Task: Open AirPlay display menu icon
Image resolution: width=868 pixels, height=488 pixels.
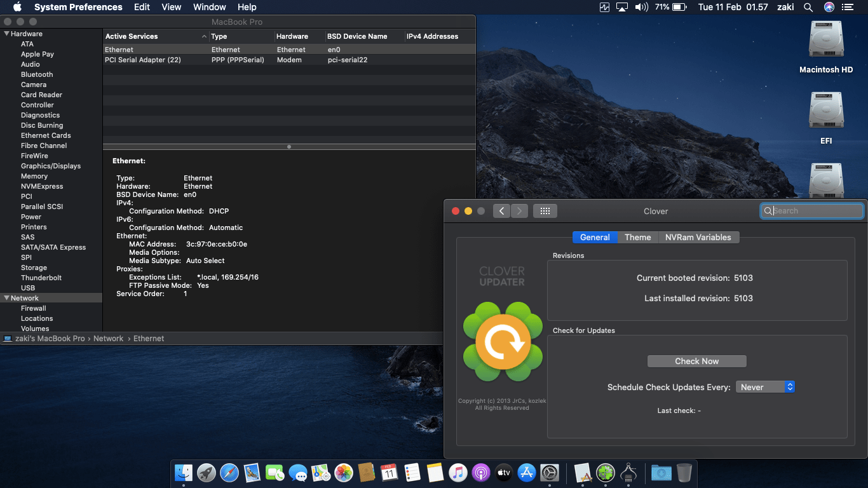Action: [x=622, y=7]
